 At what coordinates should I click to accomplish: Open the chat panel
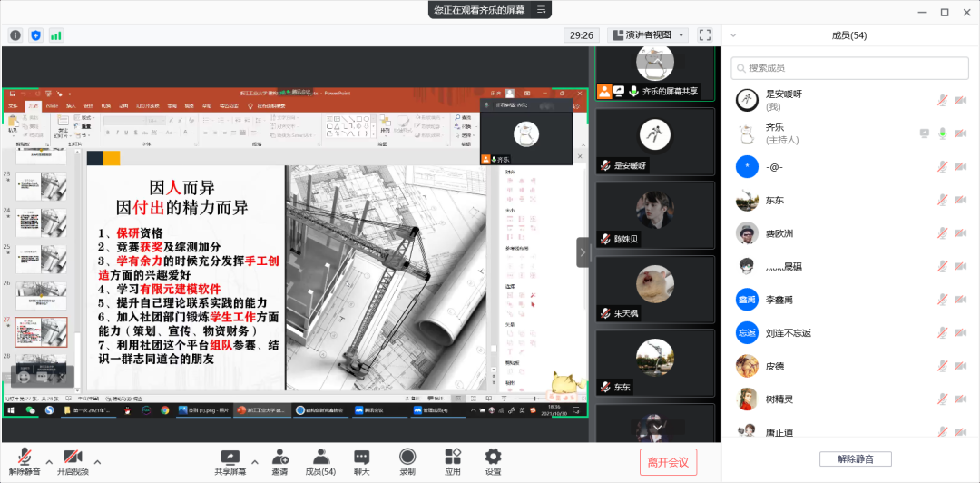coord(362,462)
